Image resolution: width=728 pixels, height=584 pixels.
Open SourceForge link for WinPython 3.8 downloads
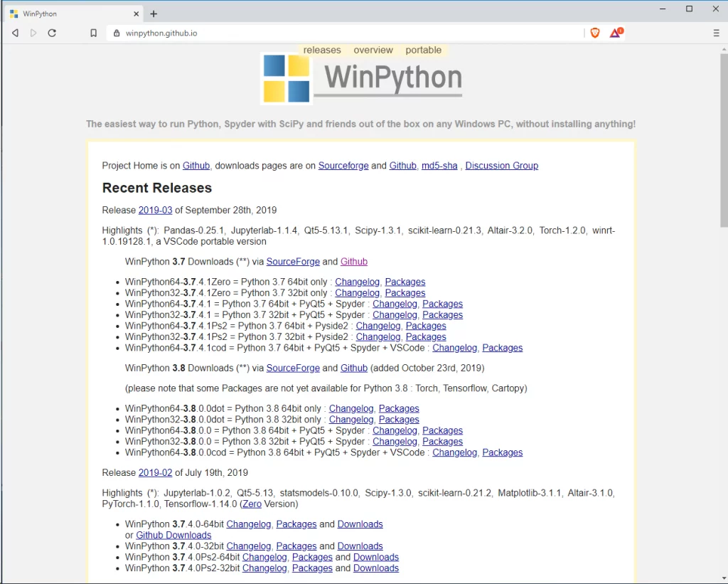pos(293,368)
